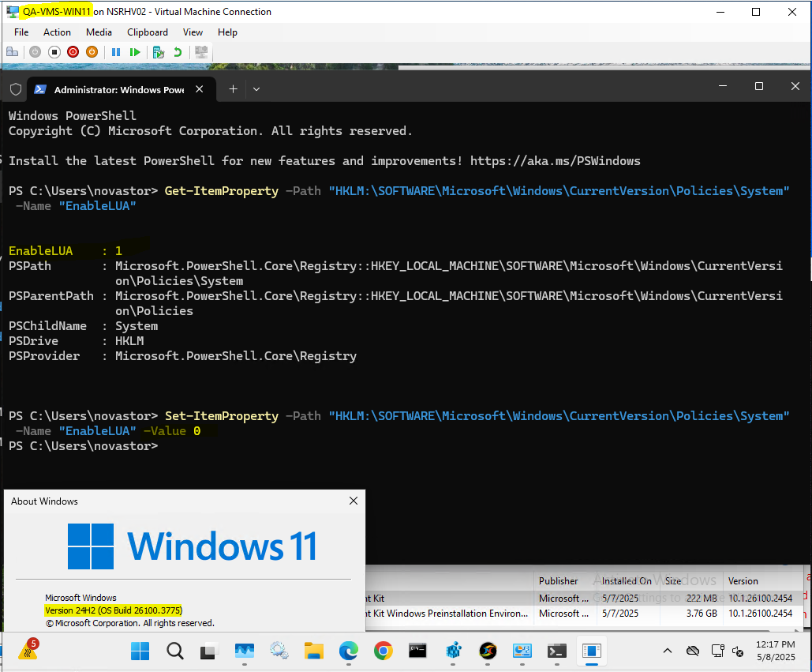Select the 3.76 GB size cell
This screenshot has height=672, width=812.
pyautogui.click(x=702, y=614)
